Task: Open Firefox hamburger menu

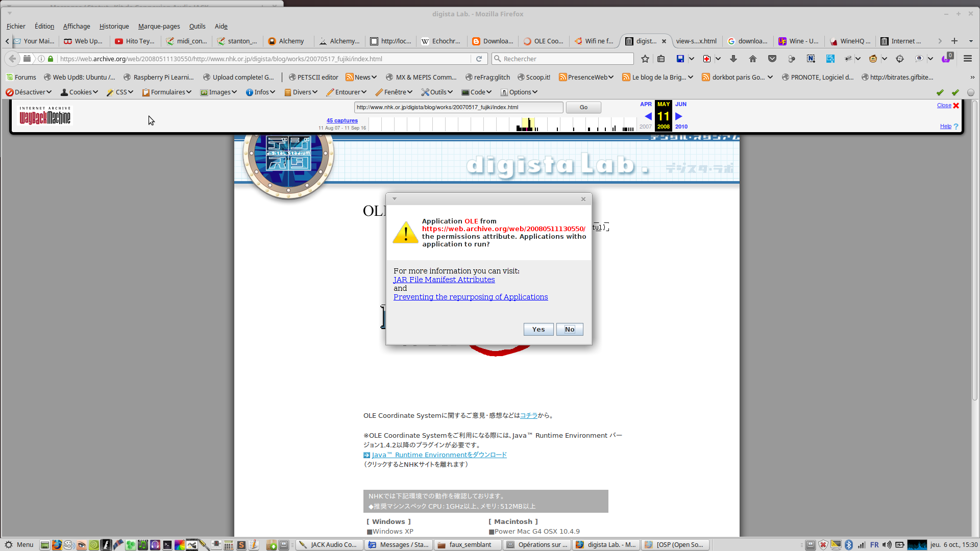Action: click(967, 59)
